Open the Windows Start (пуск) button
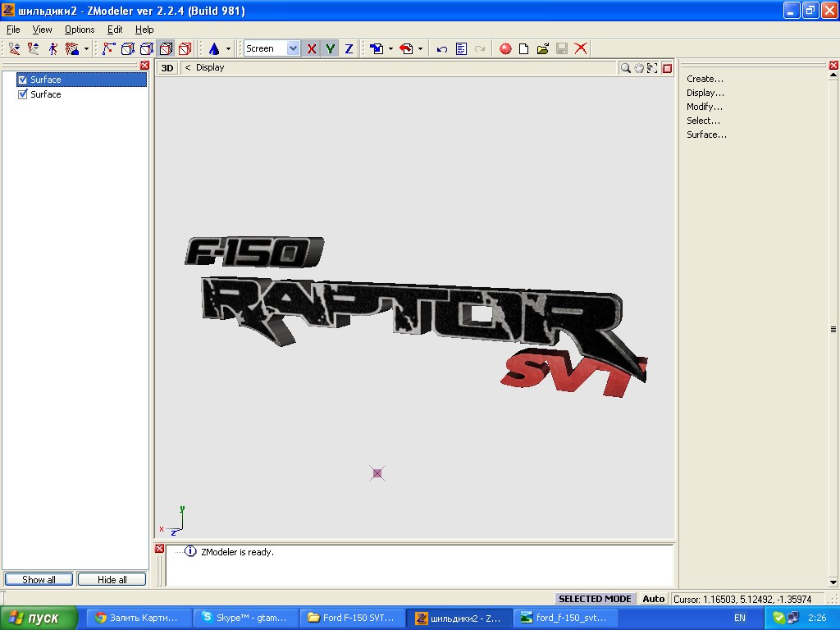 click(x=39, y=619)
